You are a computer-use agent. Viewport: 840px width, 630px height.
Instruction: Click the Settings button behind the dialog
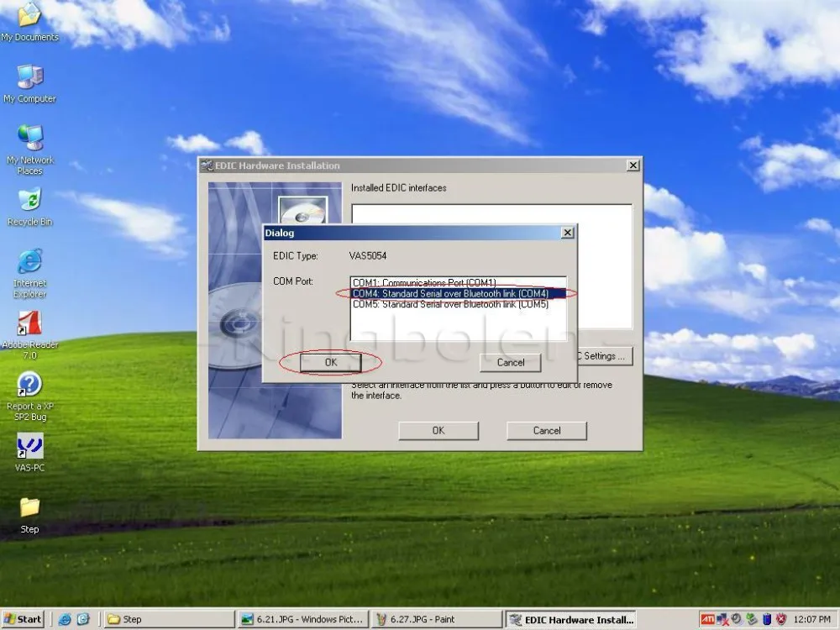point(606,356)
